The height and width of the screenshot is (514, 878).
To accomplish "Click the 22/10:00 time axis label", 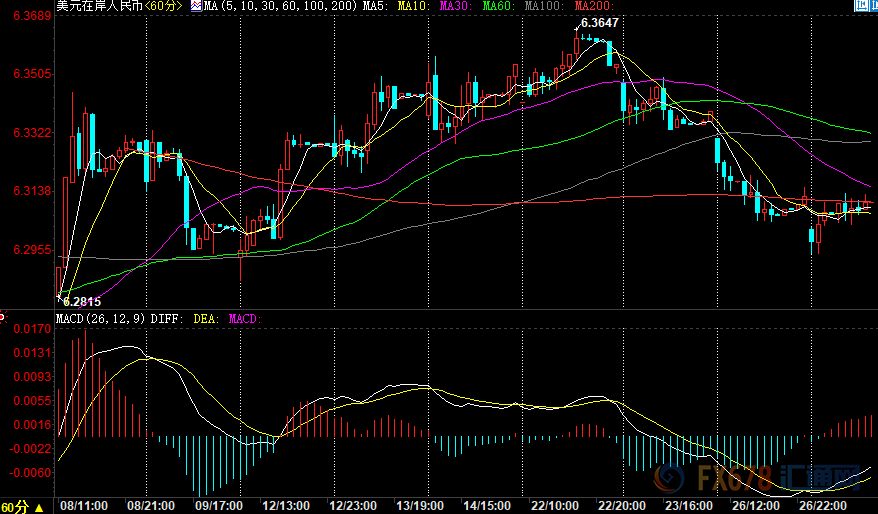I will [x=552, y=507].
